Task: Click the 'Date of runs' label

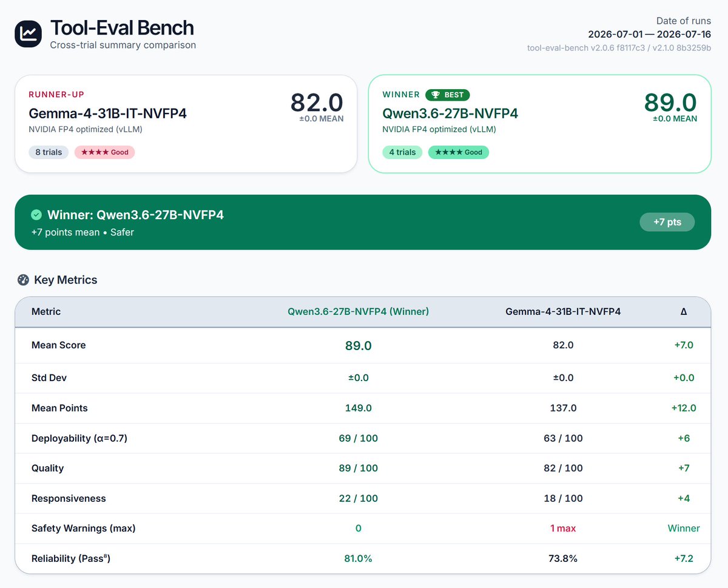Action: (684, 21)
